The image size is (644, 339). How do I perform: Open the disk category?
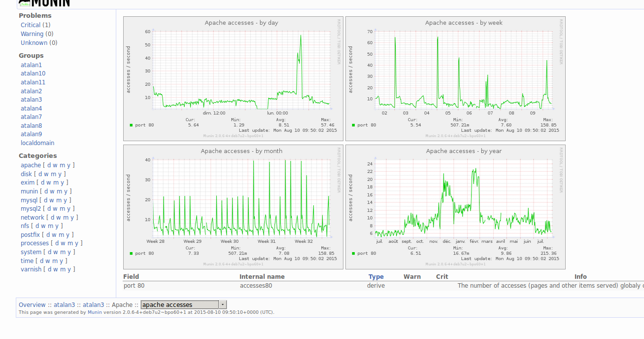[x=26, y=174]
